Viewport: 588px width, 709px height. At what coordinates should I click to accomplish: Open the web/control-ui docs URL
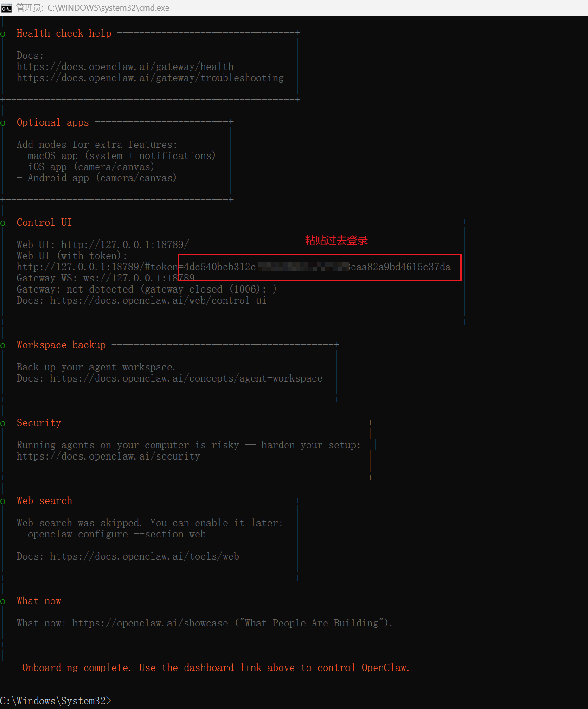tap(158, 300)
